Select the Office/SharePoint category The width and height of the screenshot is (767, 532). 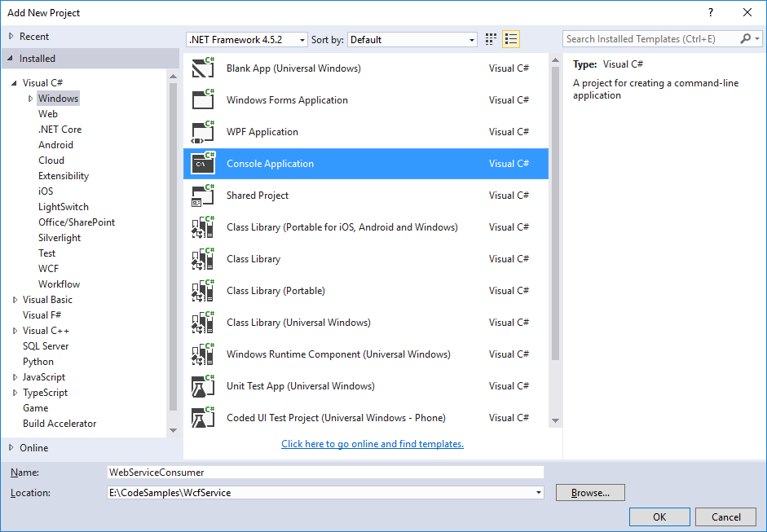click(x=77, y=222)
